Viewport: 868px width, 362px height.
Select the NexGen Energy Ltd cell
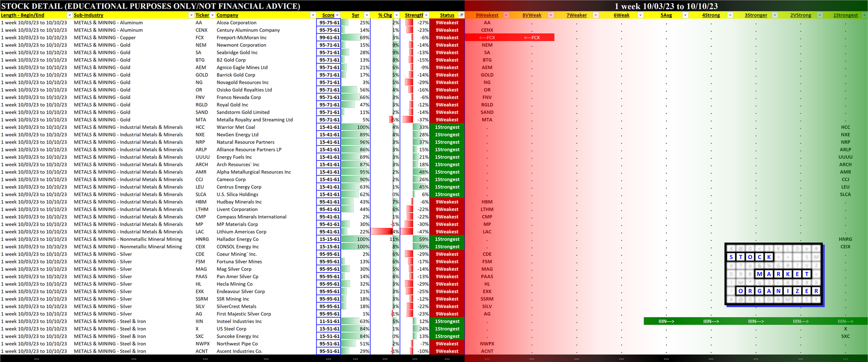pyautogui.click(x=266, y=135)
